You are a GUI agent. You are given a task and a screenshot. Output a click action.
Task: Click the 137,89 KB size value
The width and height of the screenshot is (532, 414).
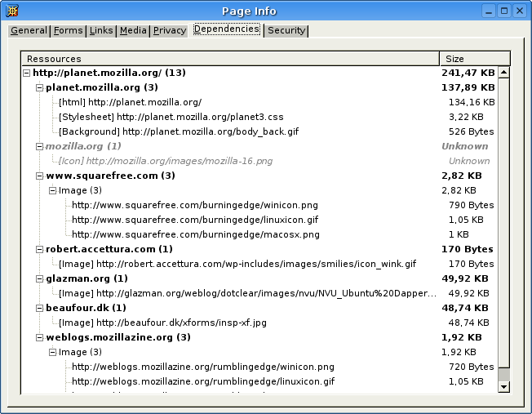[x=468, y=87]
